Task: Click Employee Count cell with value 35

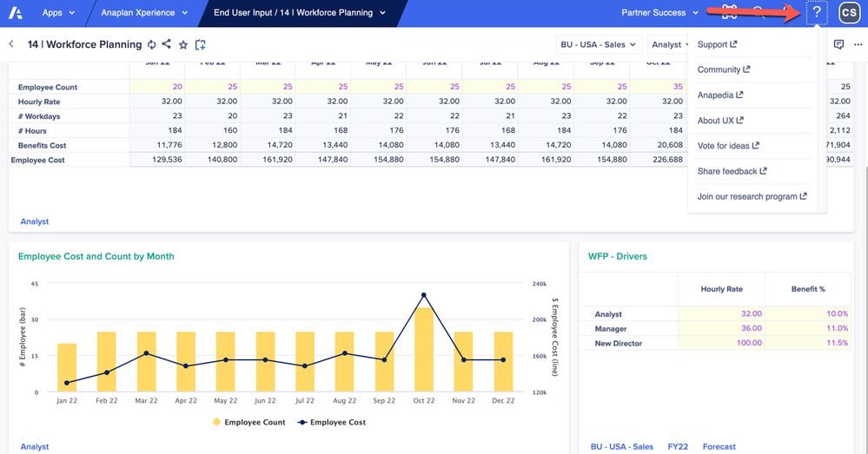Action: 658,86
